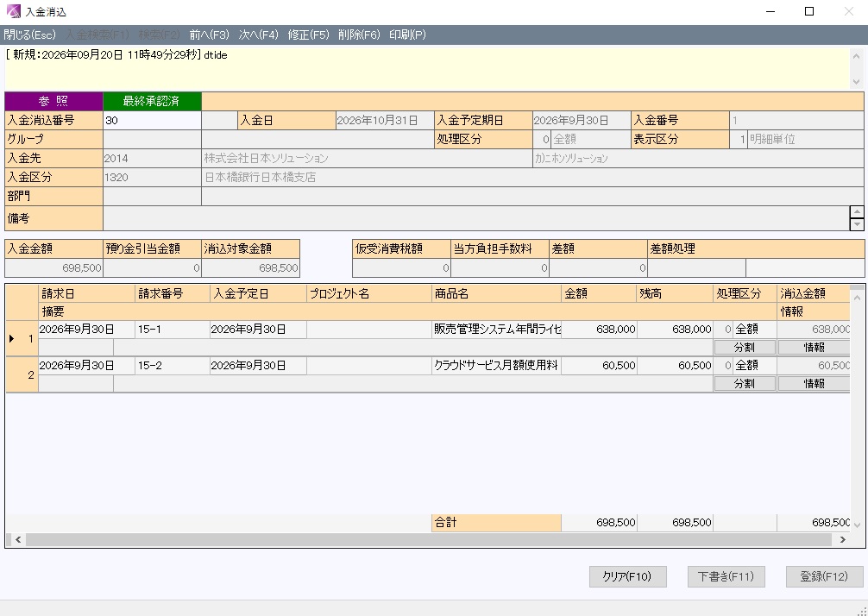This screenshot has height=616, width=868.
Task: Click the app logo icon in title bar
Action: pos(13,11)
